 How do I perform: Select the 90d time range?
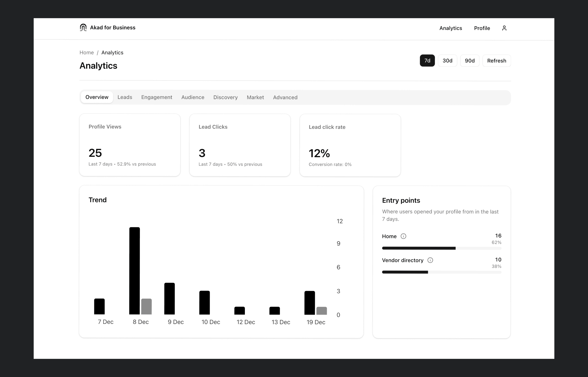469,61
